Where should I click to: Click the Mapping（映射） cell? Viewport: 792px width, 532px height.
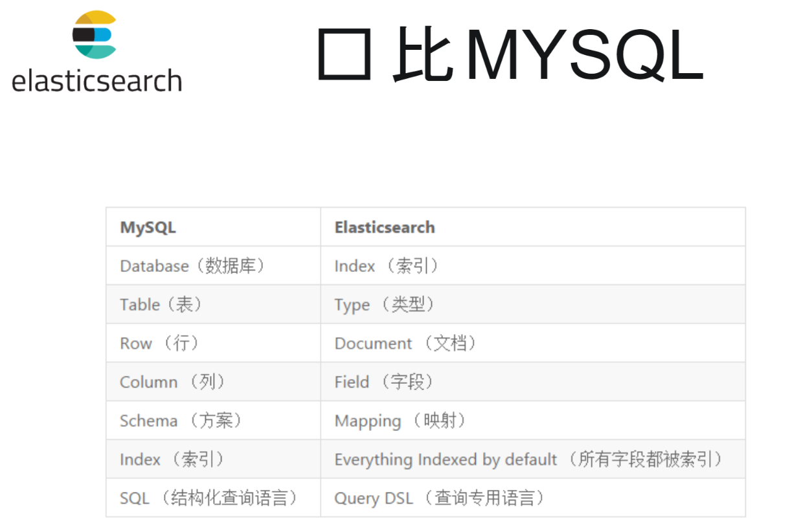533,421
